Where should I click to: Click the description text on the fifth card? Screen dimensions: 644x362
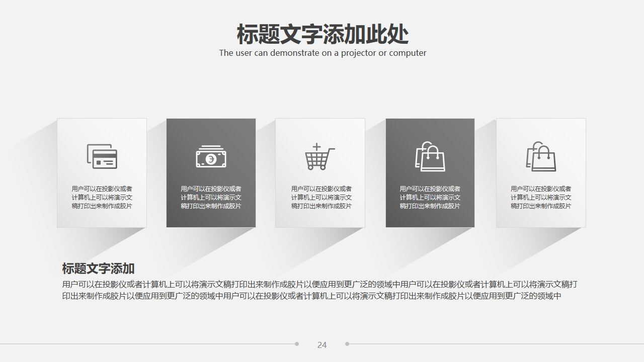coord(540,198)
